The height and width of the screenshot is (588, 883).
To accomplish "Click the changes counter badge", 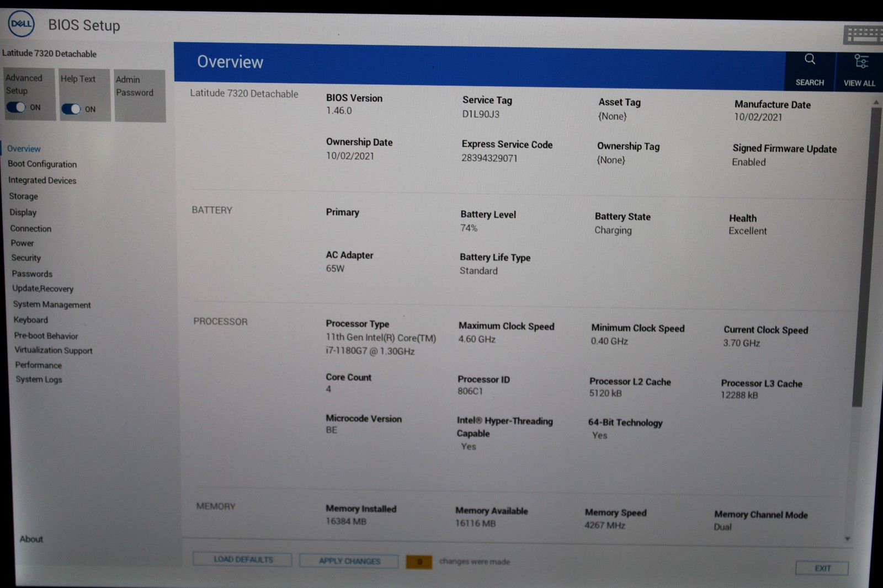I will (419, 562).
